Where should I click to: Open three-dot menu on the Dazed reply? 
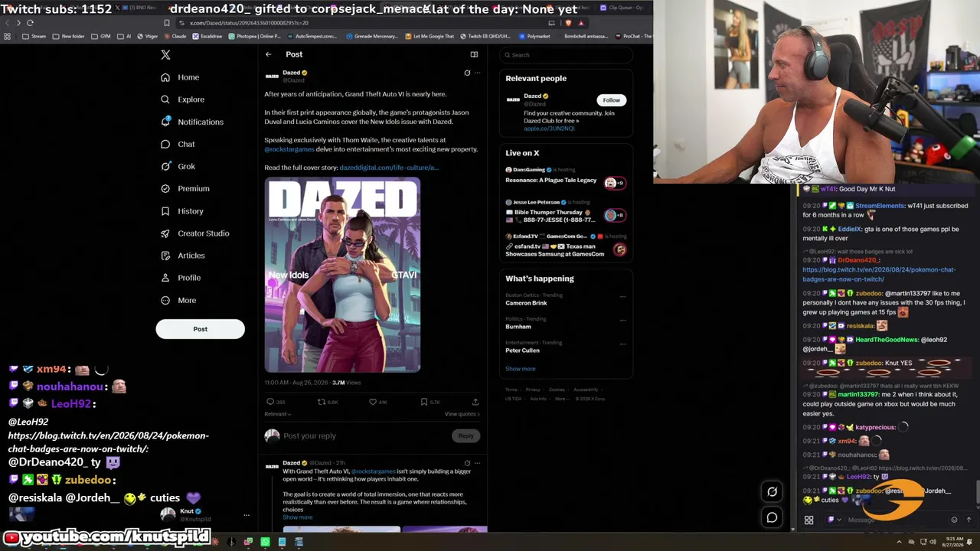click(x=477, y=463)
